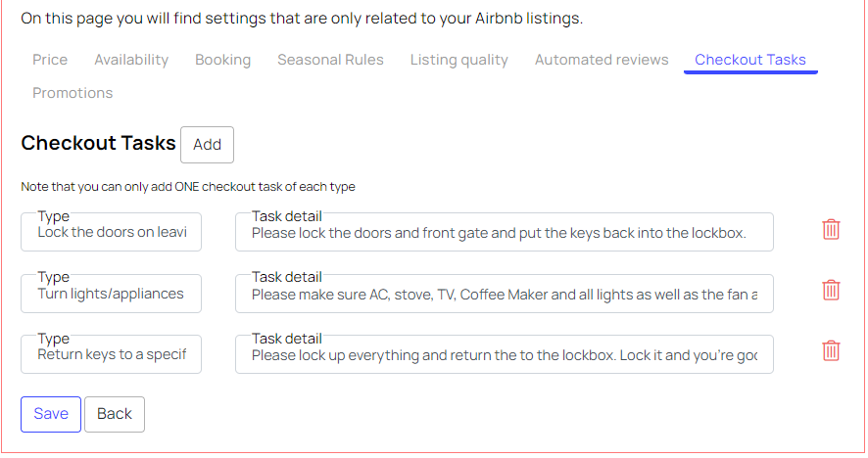The image size is (868, 458).
Task: Select the Checkout Tasks tab
Action: (750, 60)
